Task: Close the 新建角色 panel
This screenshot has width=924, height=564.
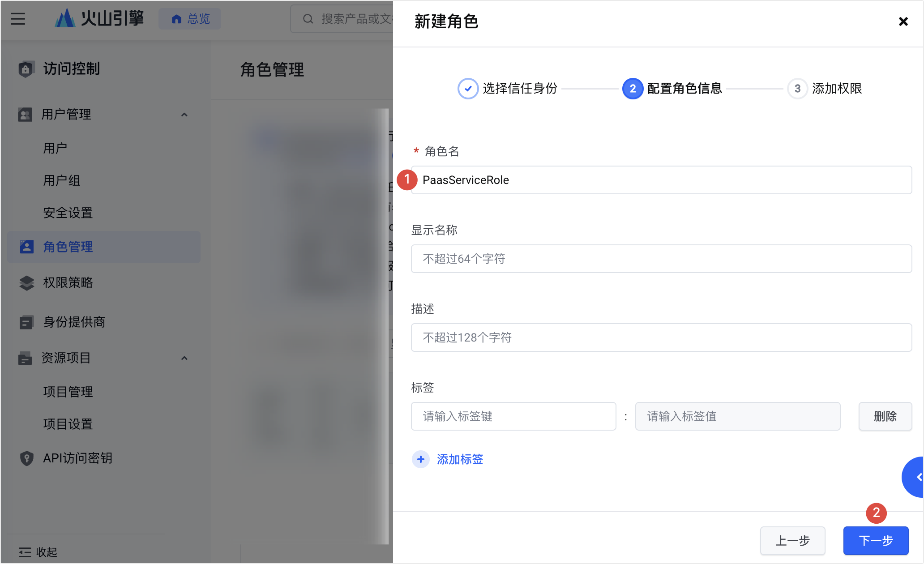Action: click(x=903, y=21)
